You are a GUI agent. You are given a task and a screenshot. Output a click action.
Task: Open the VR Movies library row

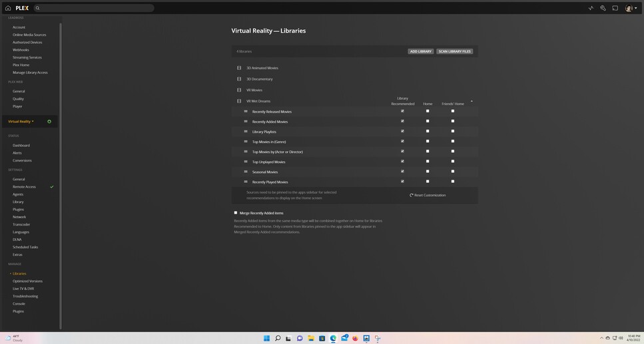click(355, 90)
